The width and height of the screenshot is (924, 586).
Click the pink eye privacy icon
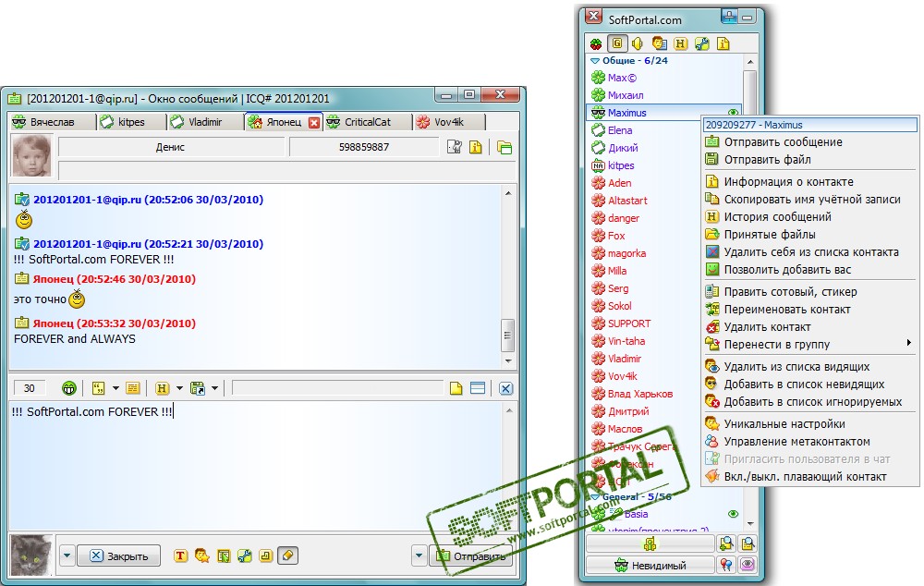(748, 565)
